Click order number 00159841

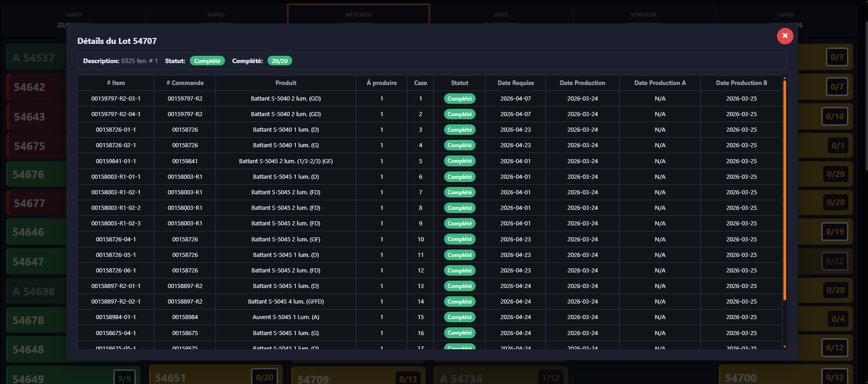pyautogui.click(x=185, y=161)
